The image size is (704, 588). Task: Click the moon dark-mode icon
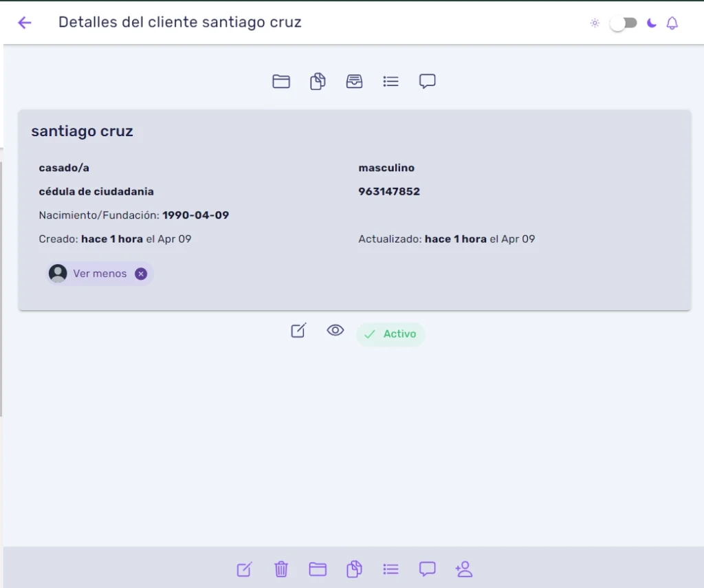(x=652, y=23)
